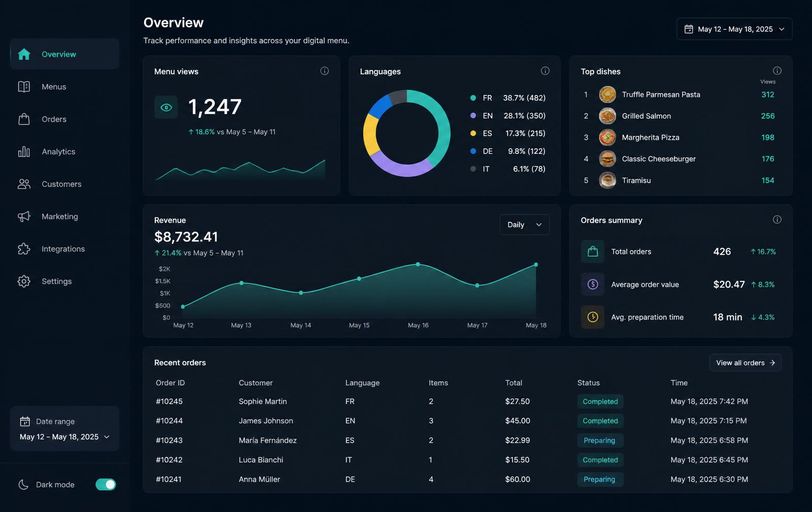Click the puzzle piece Integrations icon
The image size is (812, 512).
pyautogui.click(x=24, y=249)
